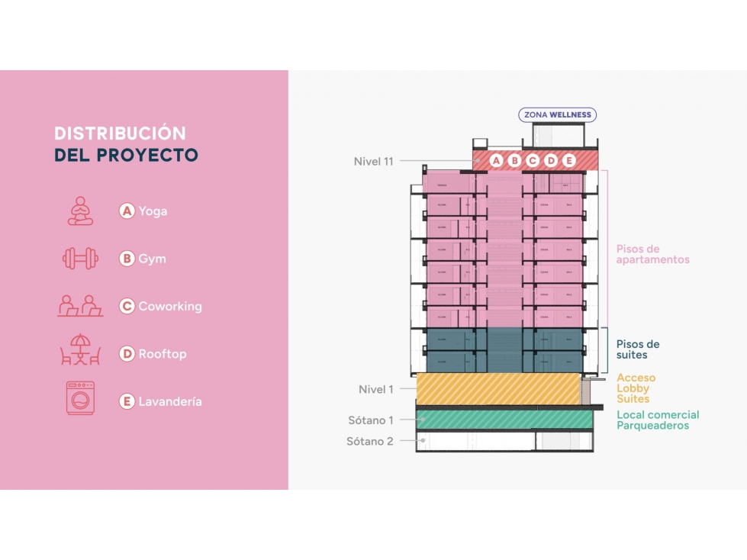Click the dark teal suites floors section
This screenshot has width=747, height=560.
click(504, 350)
